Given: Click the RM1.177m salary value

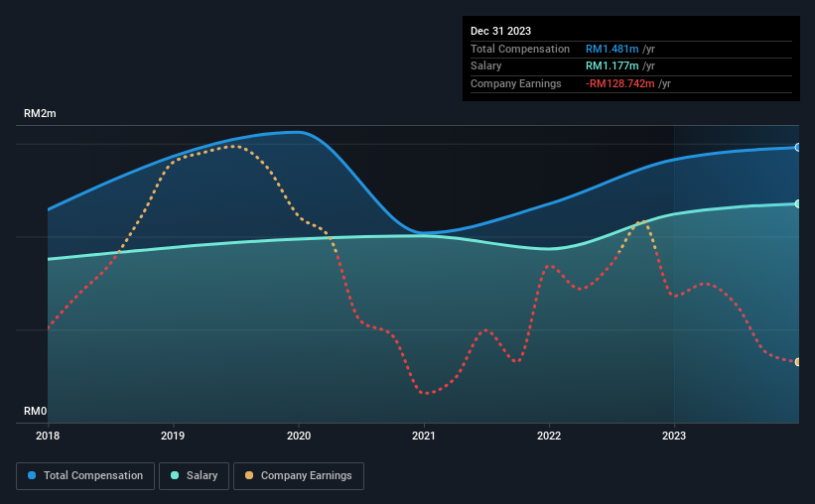Looking at the screenshot, I should coord(611,66).
